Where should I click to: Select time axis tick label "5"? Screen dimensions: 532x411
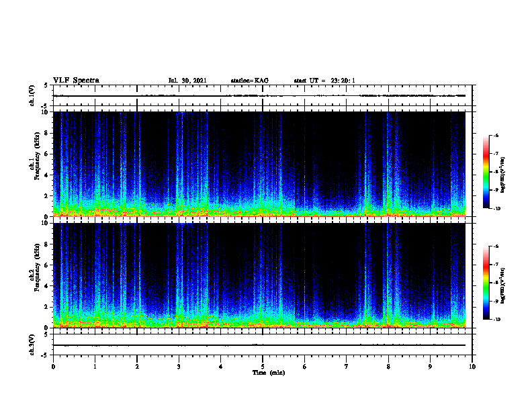(x=263, y=367)
